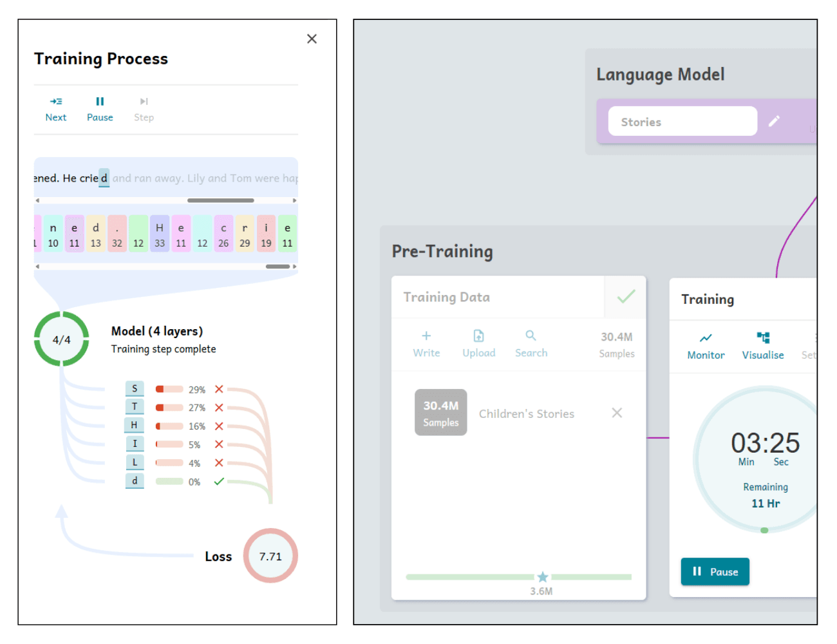The image size is (837, 644).
Task: Click the Loss value circle 7.71
Action: click(x=270, y=556)
